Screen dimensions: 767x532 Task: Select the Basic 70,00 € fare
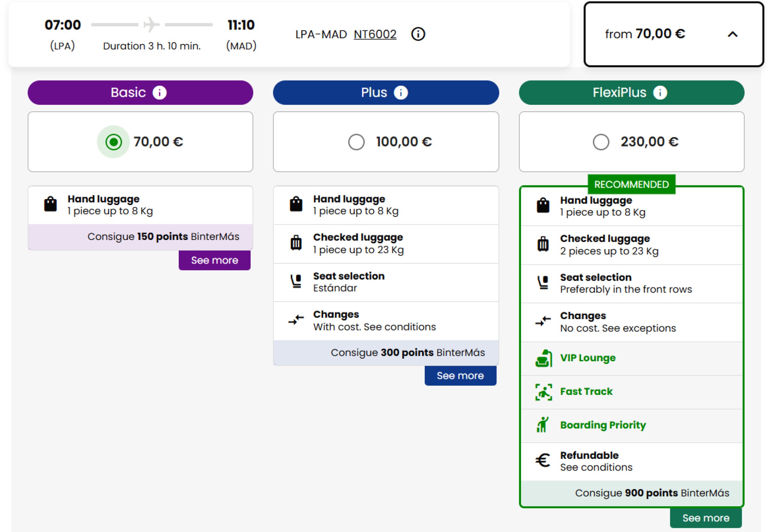[113, 142]
